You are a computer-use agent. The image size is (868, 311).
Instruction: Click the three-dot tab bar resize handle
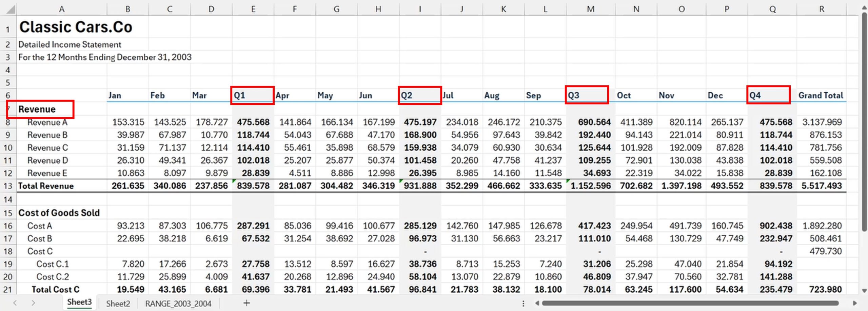(523, 303)
